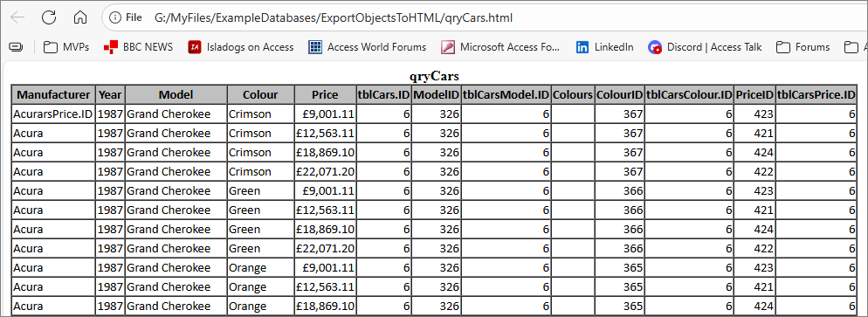Viewport: 868px width, 317px height.
Task: Open the BBC NEWS bookmark
Action: click(x=138, y=47)
